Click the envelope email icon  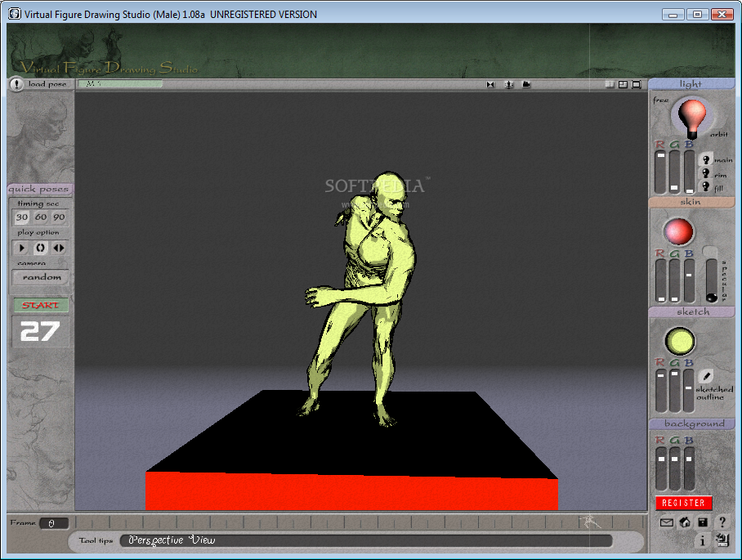tap(666, 522)
